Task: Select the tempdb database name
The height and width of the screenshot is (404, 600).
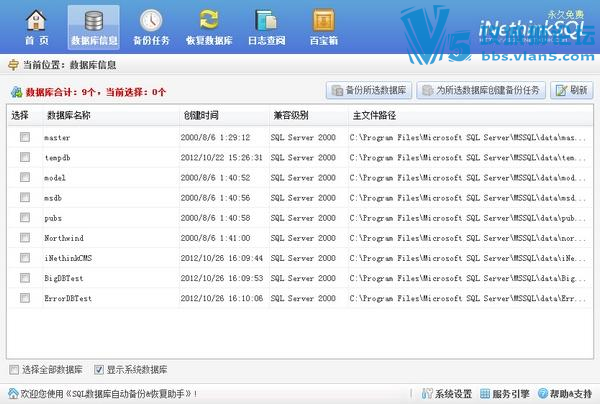Action: click(57, 158)
